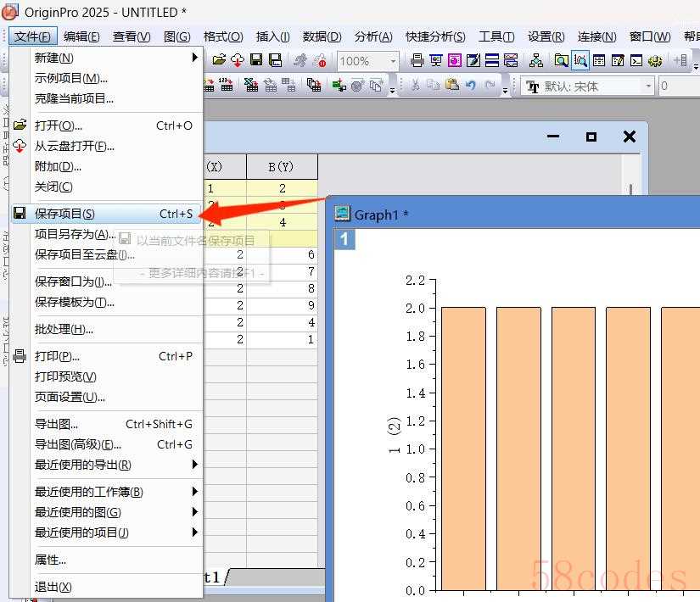This screenshot has height=602, width=700.
Task: Open the 查看(V) menu
Action: coord(132,36)
